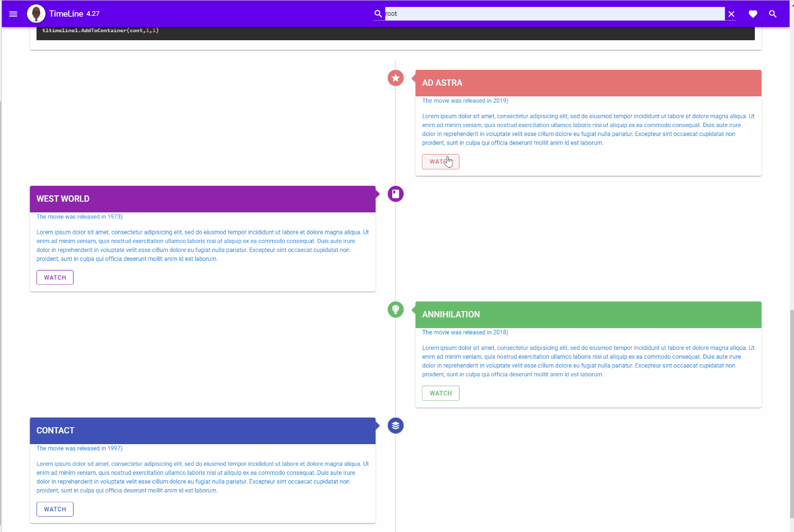This screenshot has width=794, height=532.
Task: Click the Watch button for Ad Astra
Action: (440, 161)
